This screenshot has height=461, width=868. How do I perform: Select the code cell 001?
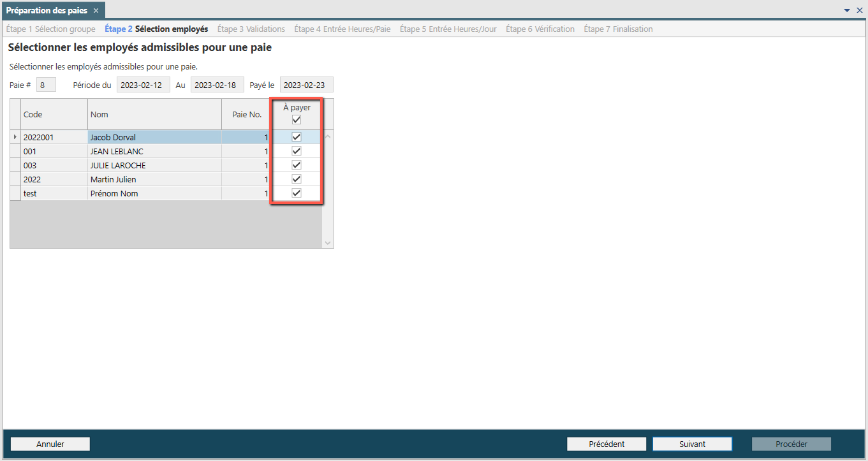[x=54, y=151]
